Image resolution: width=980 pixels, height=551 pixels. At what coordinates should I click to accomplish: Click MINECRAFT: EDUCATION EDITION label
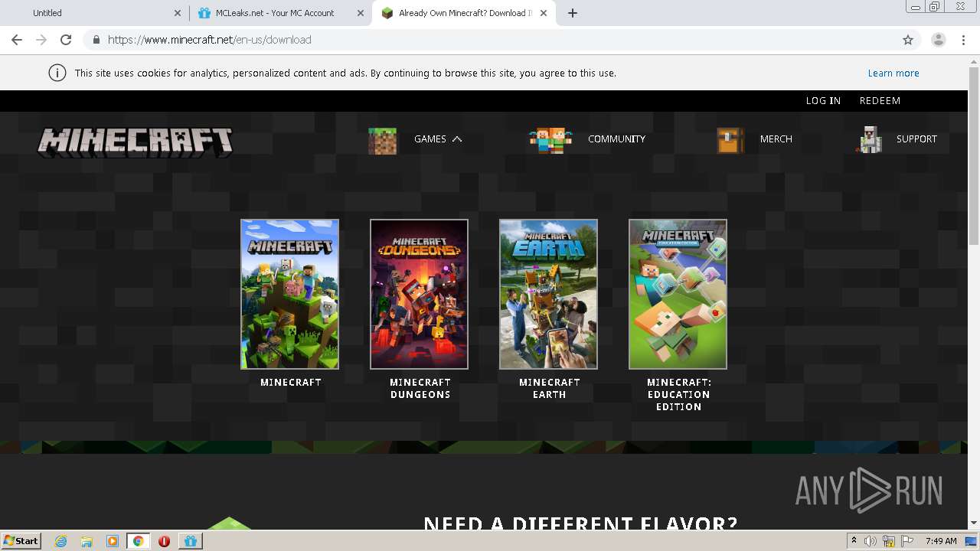[678, 394]
